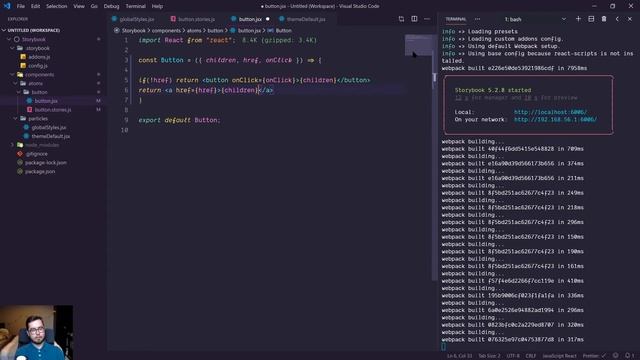Click the Ln 6, Col status bar entry
This screenshot has height=360, width=640.
[460, 356]
